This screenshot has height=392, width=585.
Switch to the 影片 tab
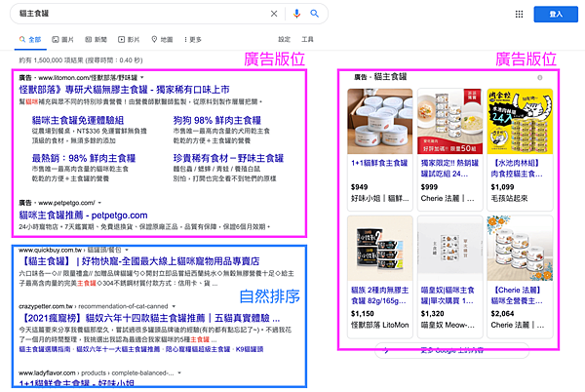pyautogui.click(x=129, y=39)
